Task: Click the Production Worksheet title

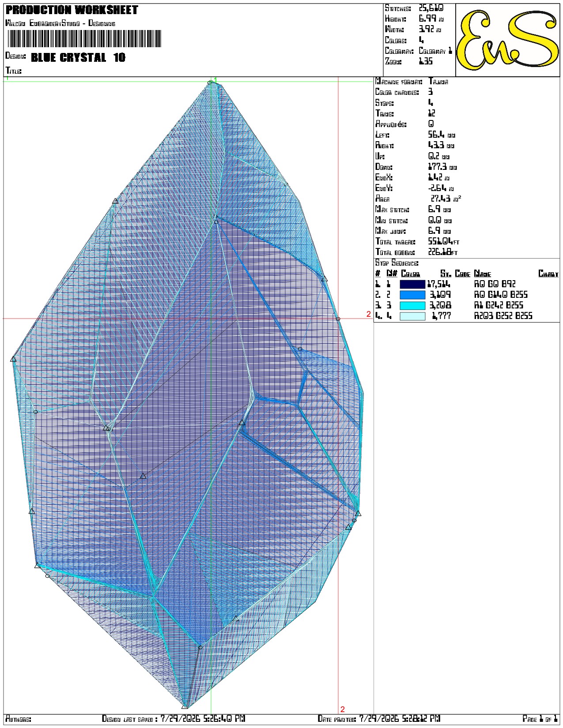Action: (72, 10)
